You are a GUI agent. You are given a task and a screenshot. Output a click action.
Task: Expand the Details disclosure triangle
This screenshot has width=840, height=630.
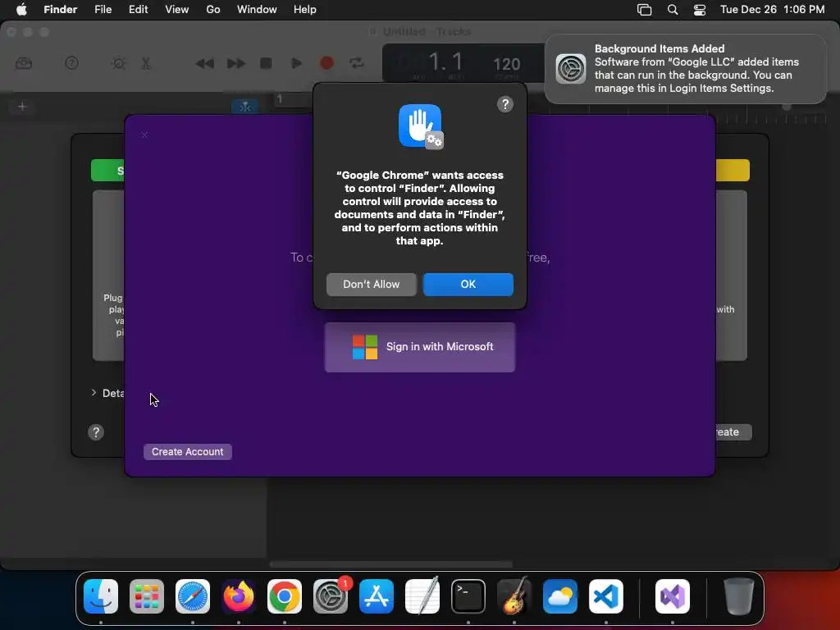coord(94,393)
